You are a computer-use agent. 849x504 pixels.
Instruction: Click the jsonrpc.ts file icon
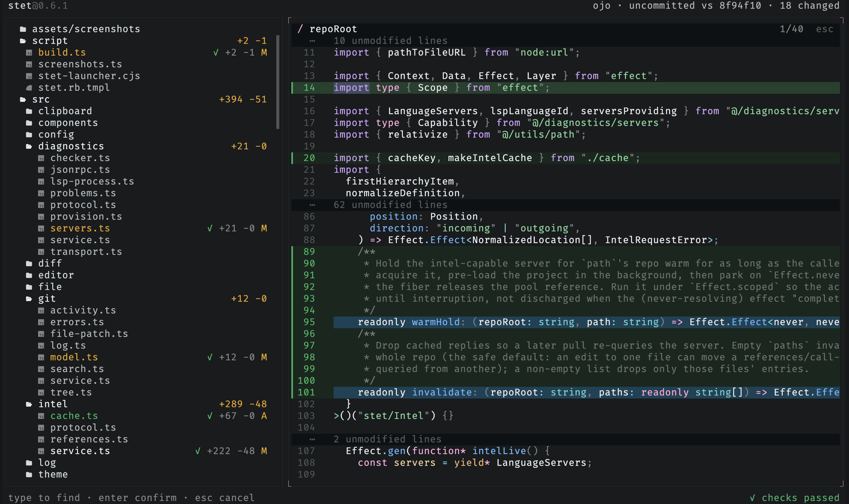tap(41, 170)
